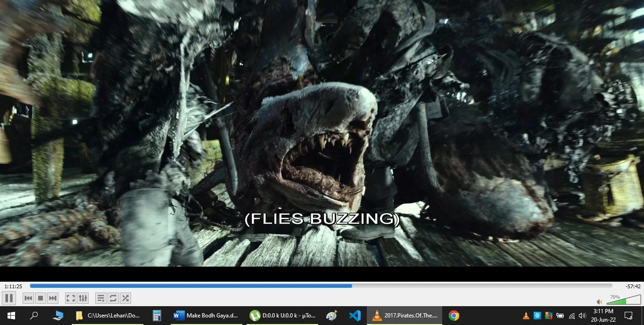Stop the video playback

click(x=41, y=298)
